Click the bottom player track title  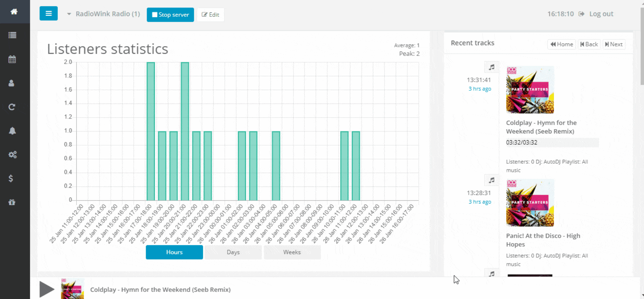coord(160,289)
